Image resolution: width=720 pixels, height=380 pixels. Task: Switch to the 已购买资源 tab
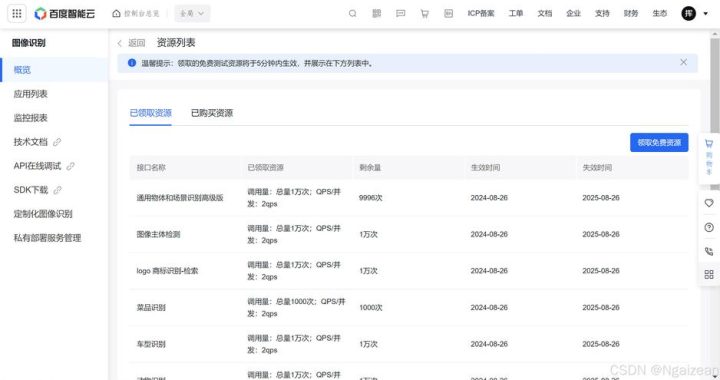[x=212, y=113]
